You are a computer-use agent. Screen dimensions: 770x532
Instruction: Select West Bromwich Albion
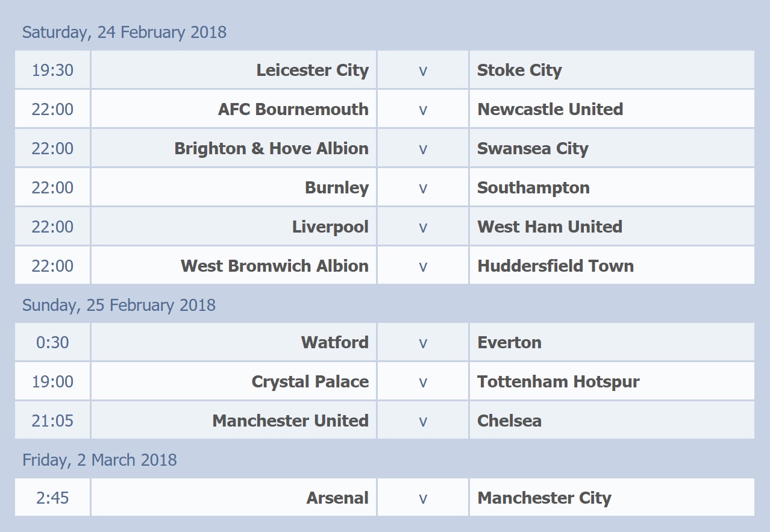(274, 266)
